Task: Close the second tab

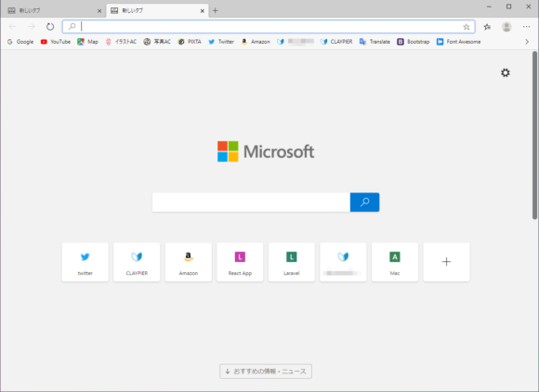Action: (x=203, y=11)
